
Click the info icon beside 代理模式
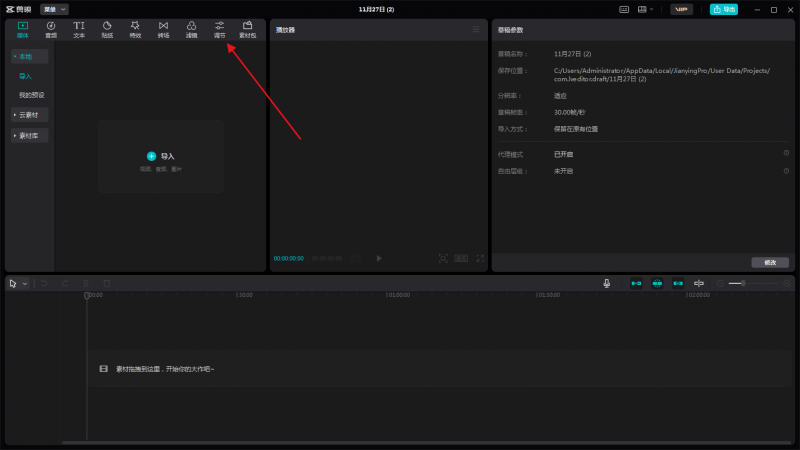pyautogui.click(x=786, y=153)
